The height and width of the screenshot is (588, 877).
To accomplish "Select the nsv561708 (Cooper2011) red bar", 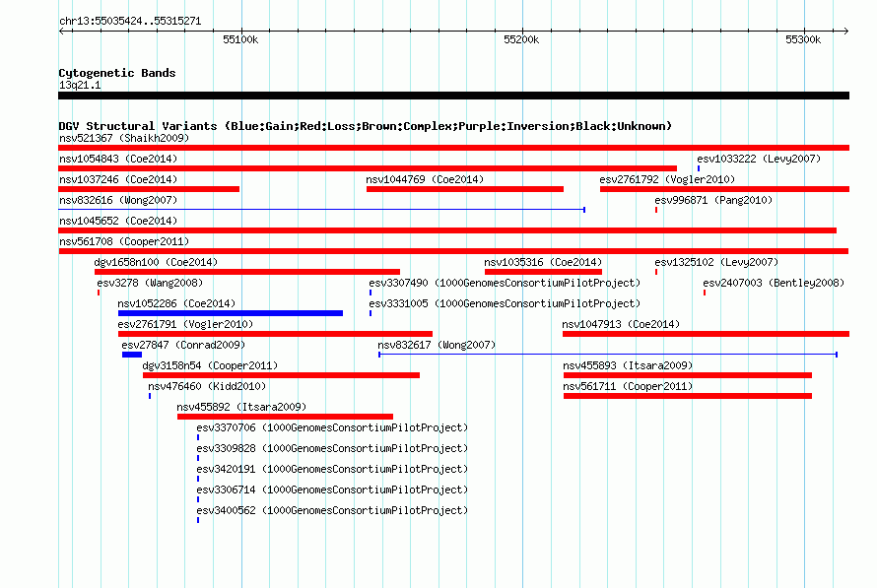I will click(x=453, y=251).
